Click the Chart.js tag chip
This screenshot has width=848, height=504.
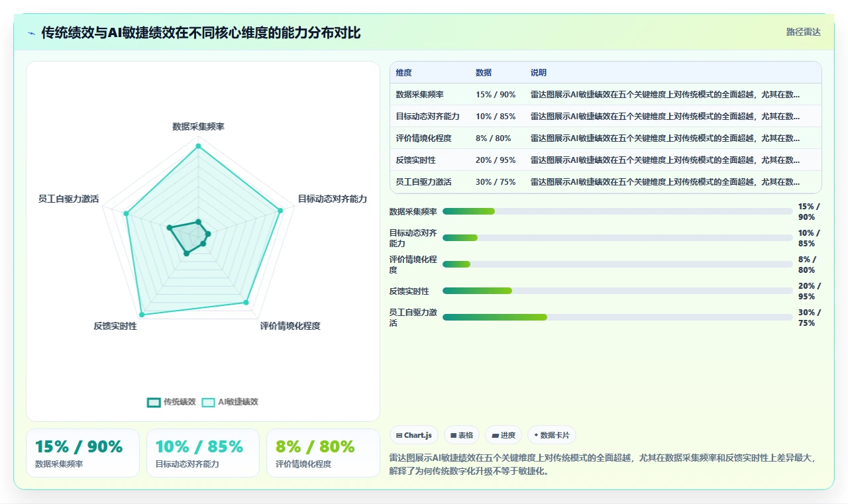(x=414, y=435)
